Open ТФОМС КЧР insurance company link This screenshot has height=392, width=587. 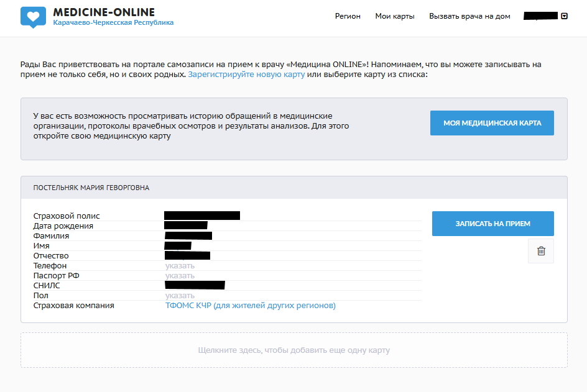pyautogui.click(x=250, y=306)
